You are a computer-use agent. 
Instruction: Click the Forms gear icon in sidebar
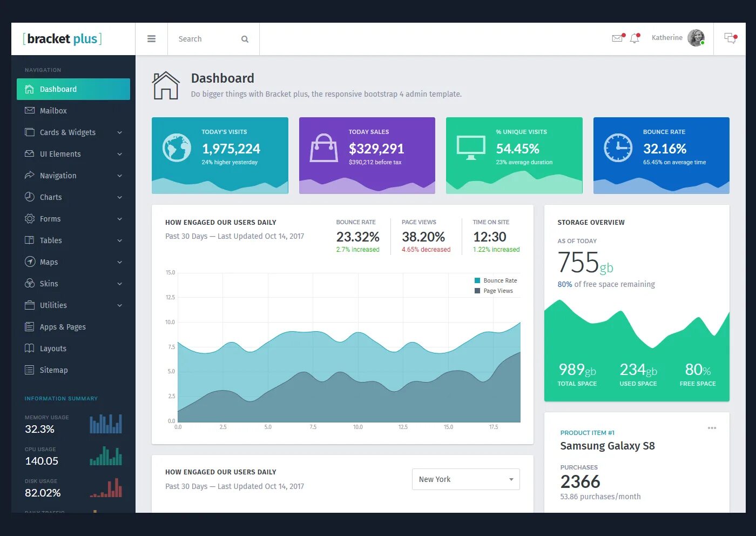point(30,218)
